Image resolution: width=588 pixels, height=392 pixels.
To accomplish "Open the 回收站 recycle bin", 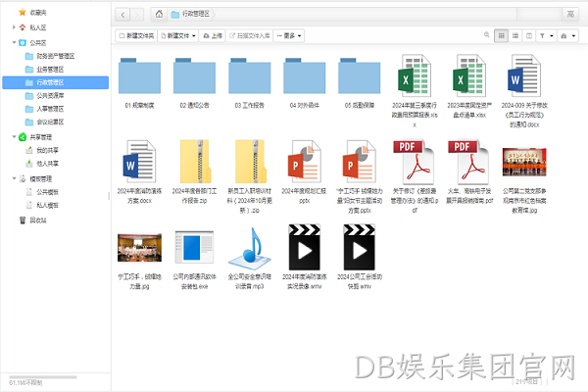I will pos(33,220).
